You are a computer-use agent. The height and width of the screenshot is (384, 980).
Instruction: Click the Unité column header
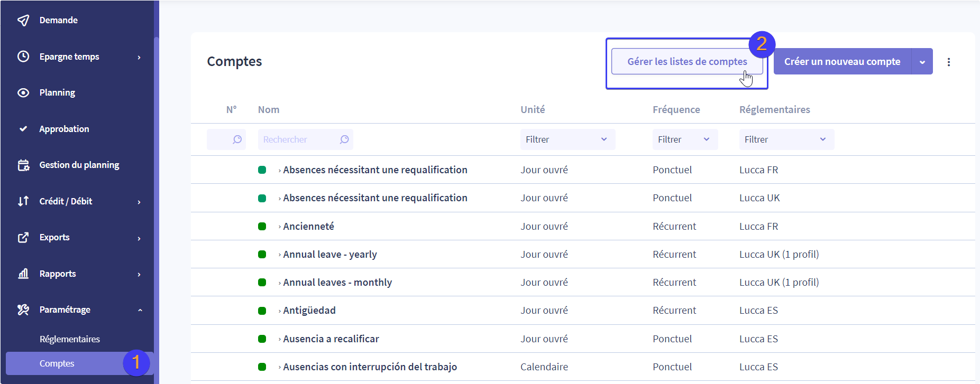pyautogui.click(x=533, y=109)
